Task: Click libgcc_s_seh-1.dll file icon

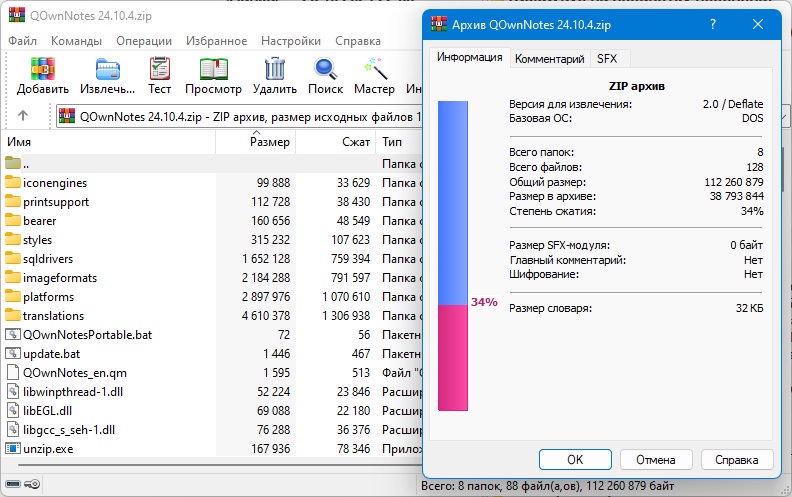Action: (x=13, y=430)
